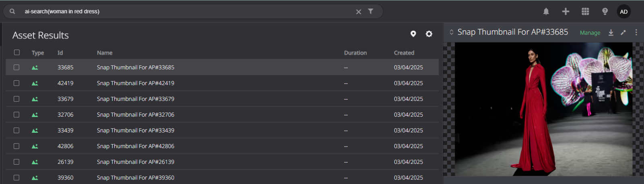Viewport: 644px width, 184px height.
Task: Select the checkbox for asset 33439
Action: [x=17, y=130]
